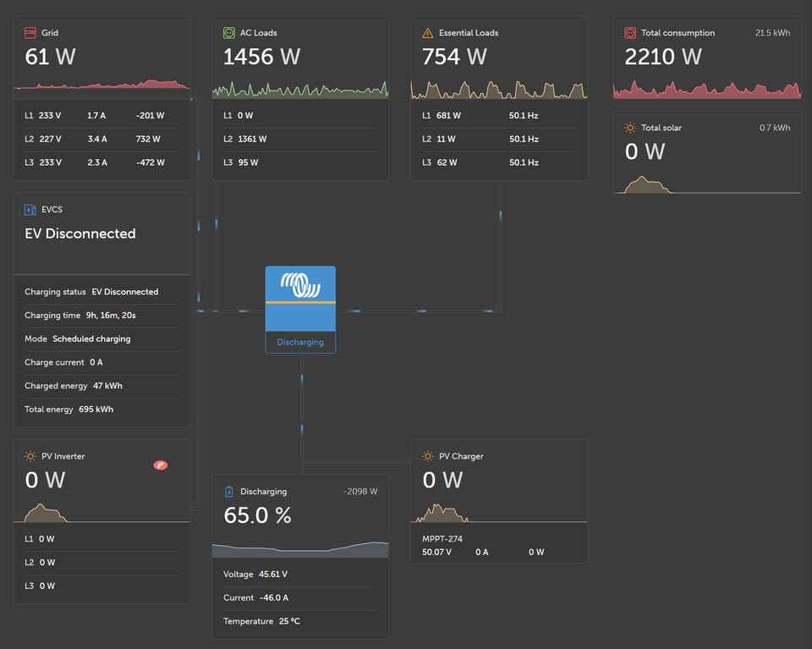Click the AC Loads L3 95 W row

pos(300,162)
